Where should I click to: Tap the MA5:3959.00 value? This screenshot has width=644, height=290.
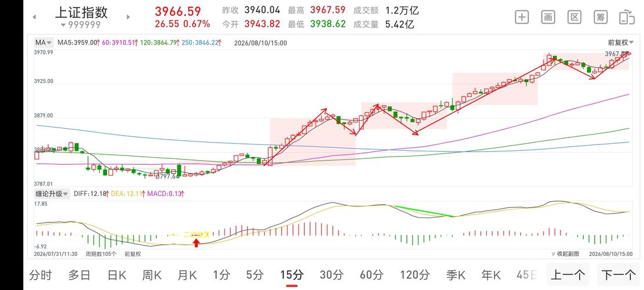point(78,42)
